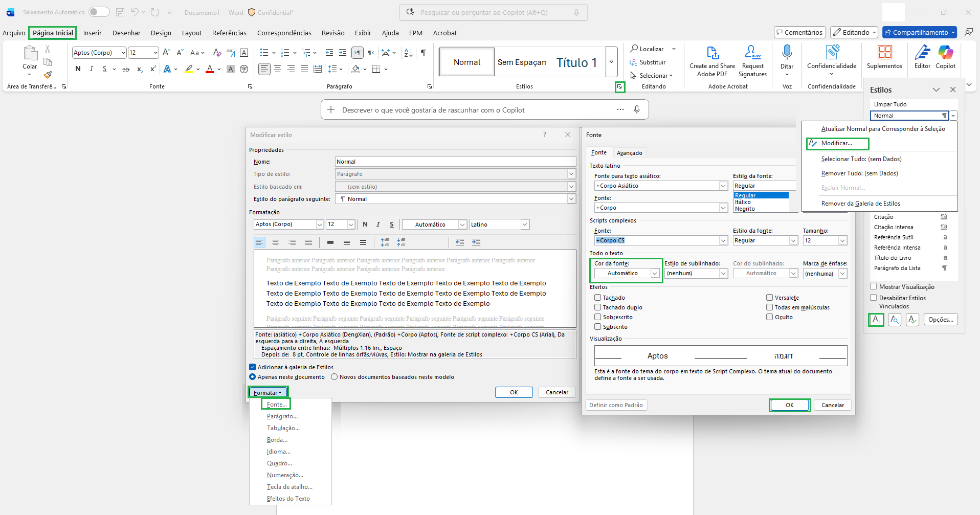Open the Editor tool in ribbon
This screenshot has width=980, height=515.
(x=922, y=57)
